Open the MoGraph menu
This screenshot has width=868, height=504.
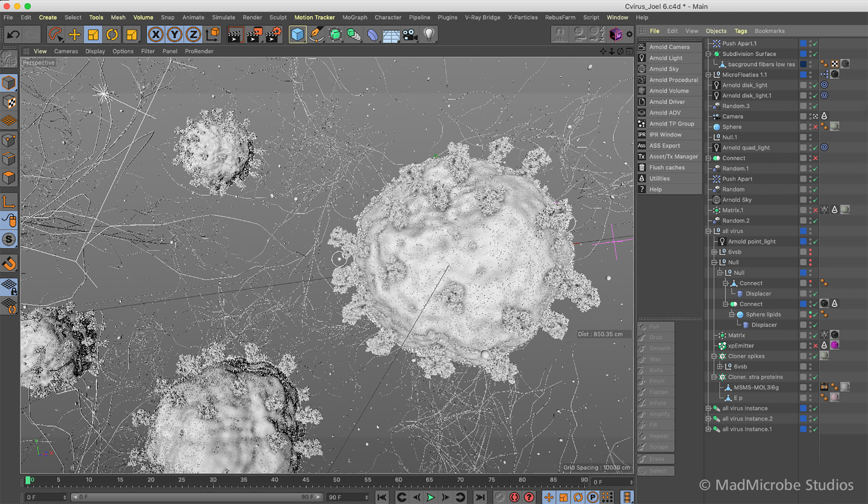pos(354,17)
